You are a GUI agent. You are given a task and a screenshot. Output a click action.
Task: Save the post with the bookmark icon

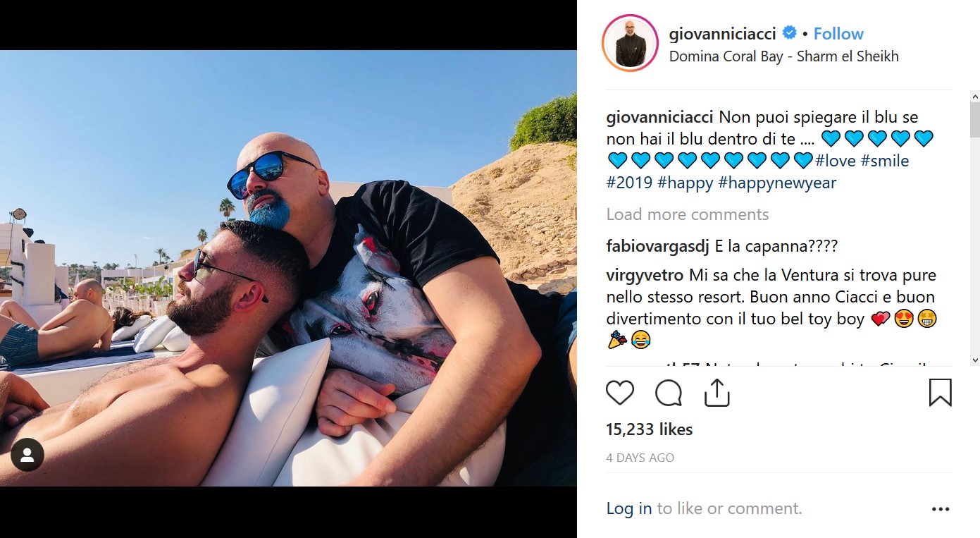point(940,393)
